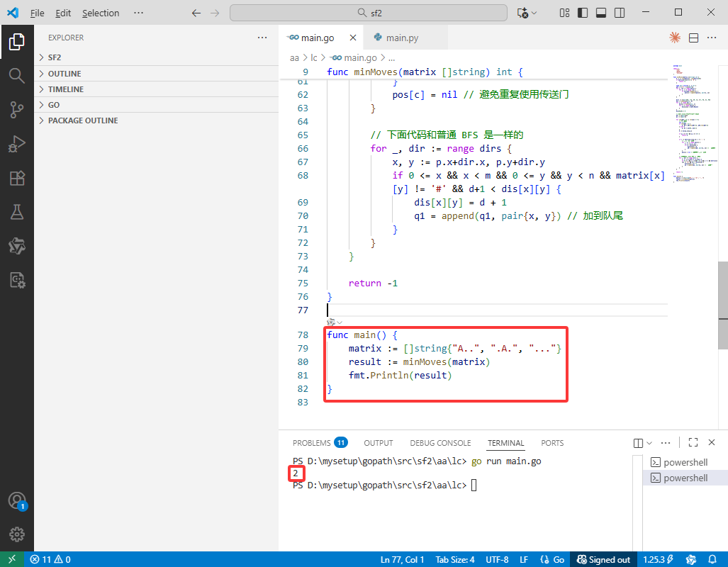728x567 pixels.
Task: Open the Manage gear menu
Action: point(17,534)
